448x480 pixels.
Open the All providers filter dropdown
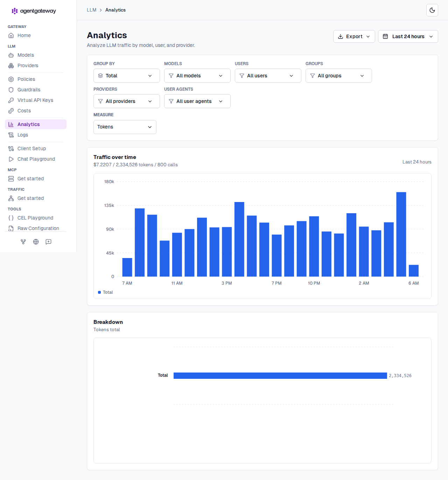tap(127, 101)
